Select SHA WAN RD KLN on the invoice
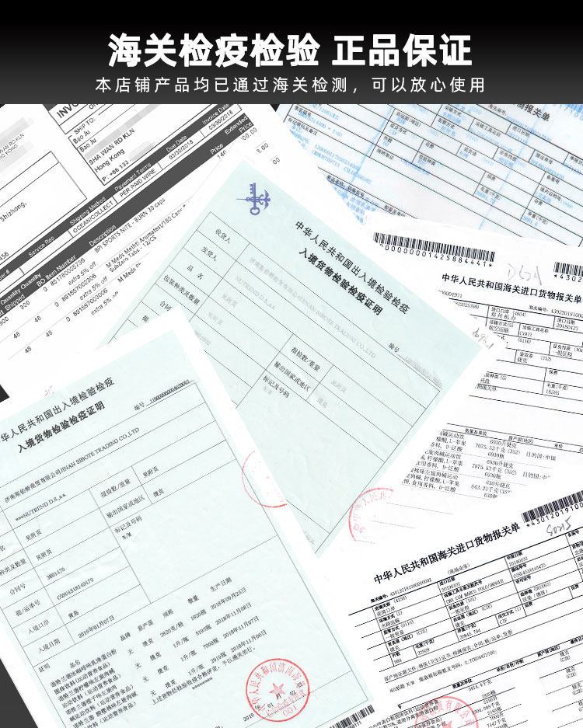 click(111, 145)
